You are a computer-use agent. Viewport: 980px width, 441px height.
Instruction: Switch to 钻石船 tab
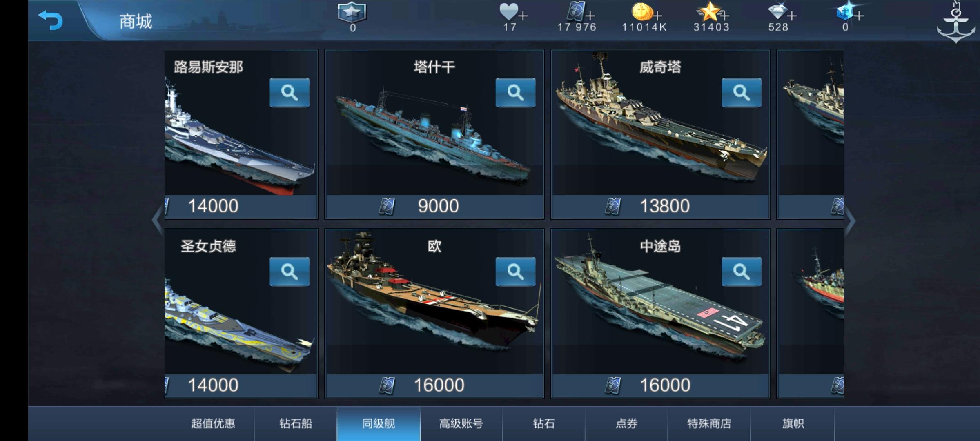[296, 424]
